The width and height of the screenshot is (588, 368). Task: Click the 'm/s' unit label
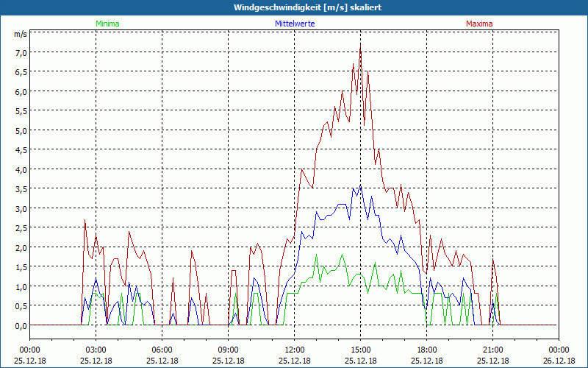20,34
